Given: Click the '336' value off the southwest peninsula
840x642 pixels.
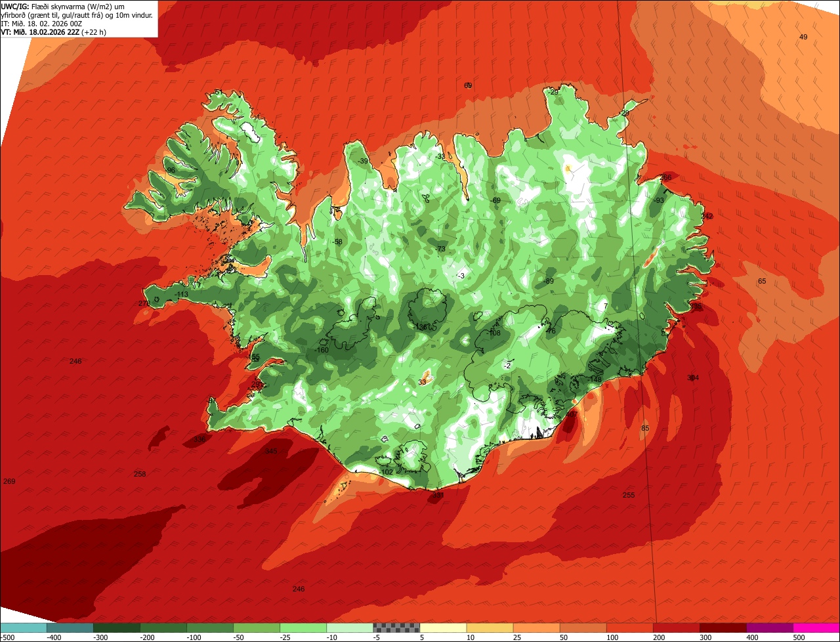Looking at the screenshot, I should (x=199, y=439).
